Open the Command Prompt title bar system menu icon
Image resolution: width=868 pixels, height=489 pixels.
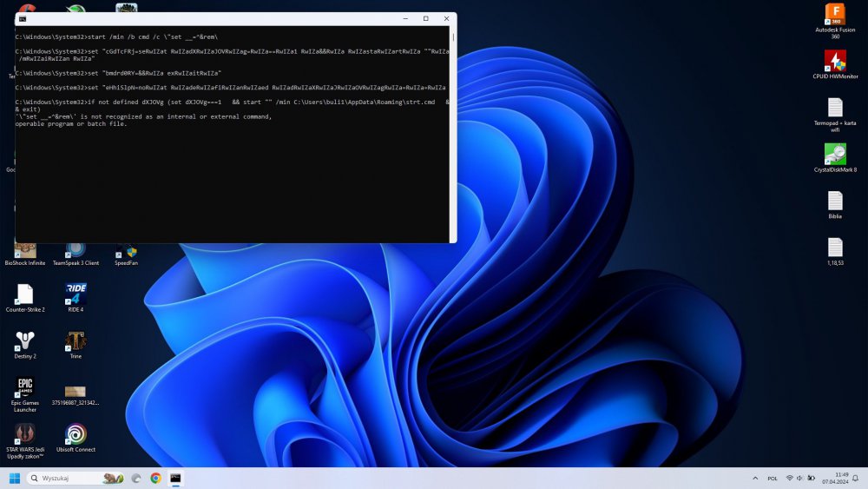pos(23,18)
